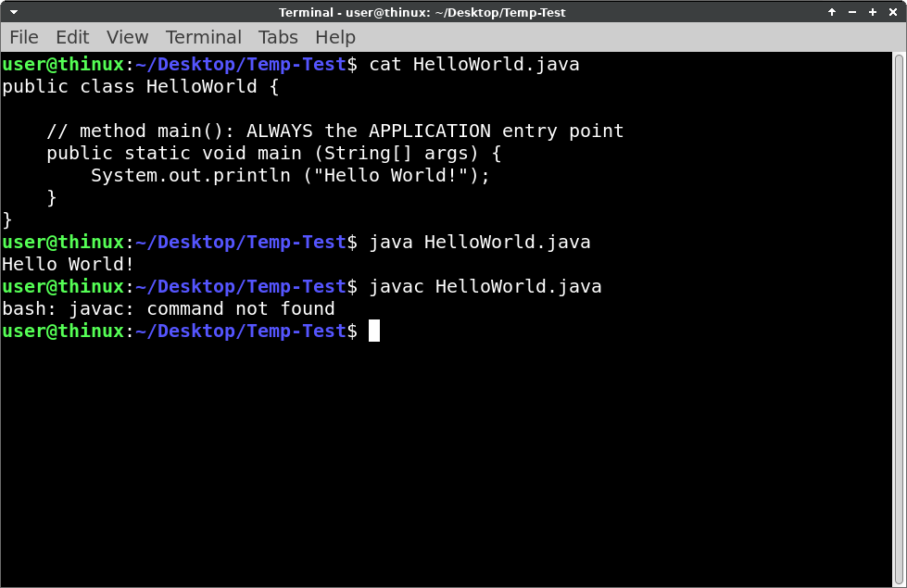907x588 pixels.
Task: Minimize the Terminal window
Action: point(852,12)
